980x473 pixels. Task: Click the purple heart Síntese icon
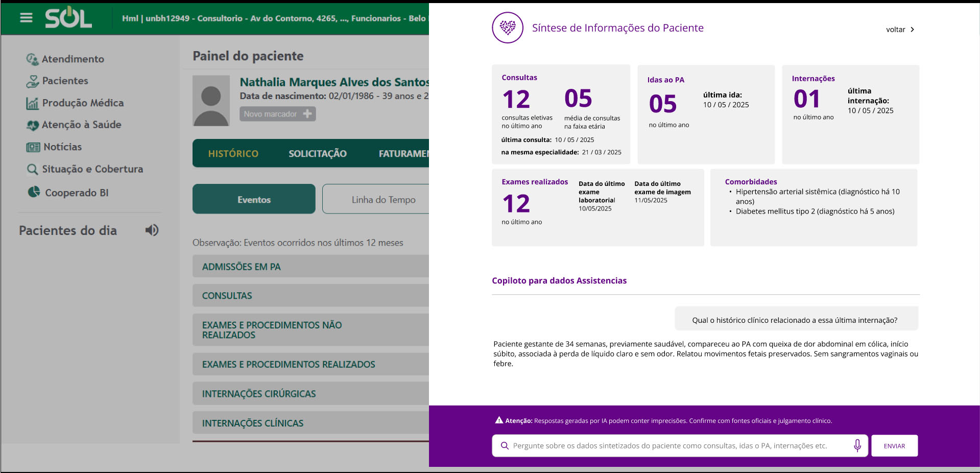[507, 28]
